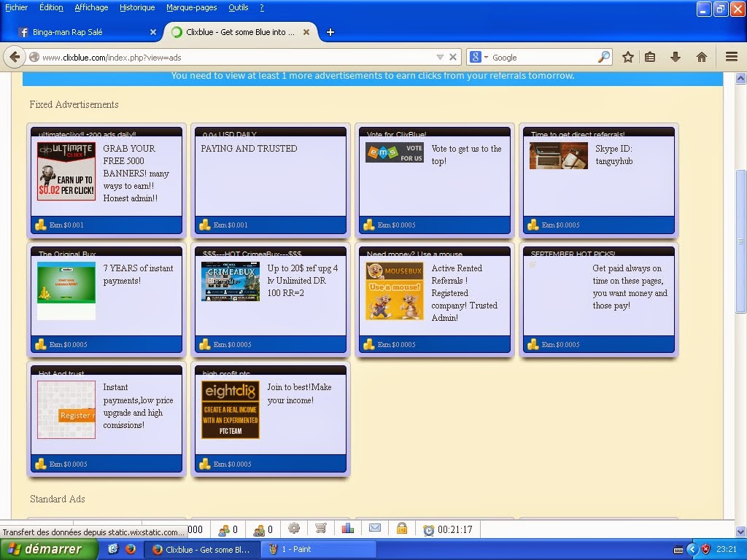Bookmark this page with the star icon
Image resolution: width=747 pixels, height=560 pixels.
point(628,58)
